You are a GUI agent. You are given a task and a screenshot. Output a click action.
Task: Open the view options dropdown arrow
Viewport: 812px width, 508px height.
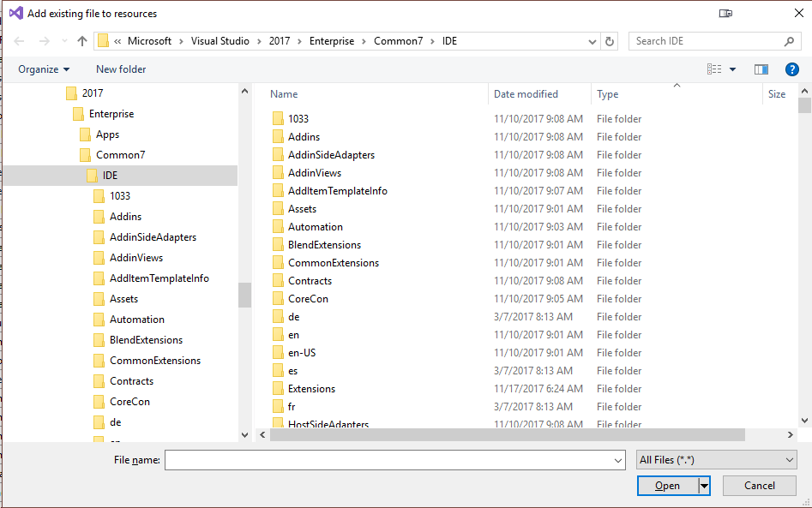point(732,69)
